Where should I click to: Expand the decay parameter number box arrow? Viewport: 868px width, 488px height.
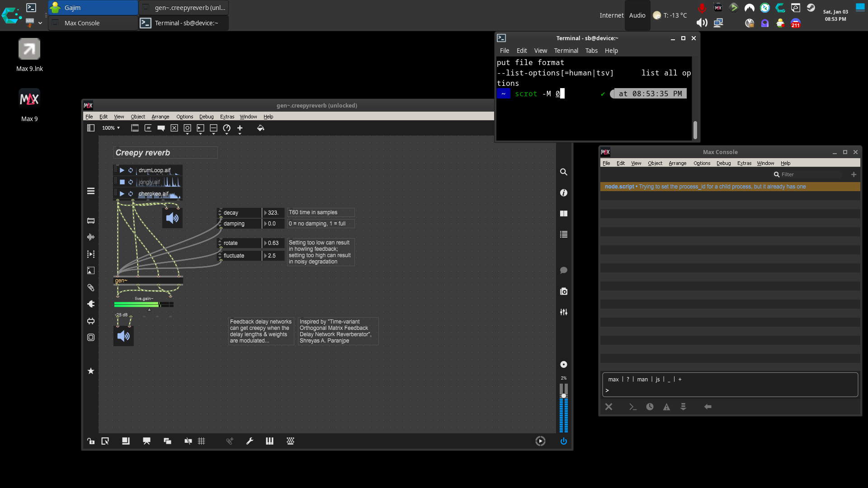(x=265, y=213)
